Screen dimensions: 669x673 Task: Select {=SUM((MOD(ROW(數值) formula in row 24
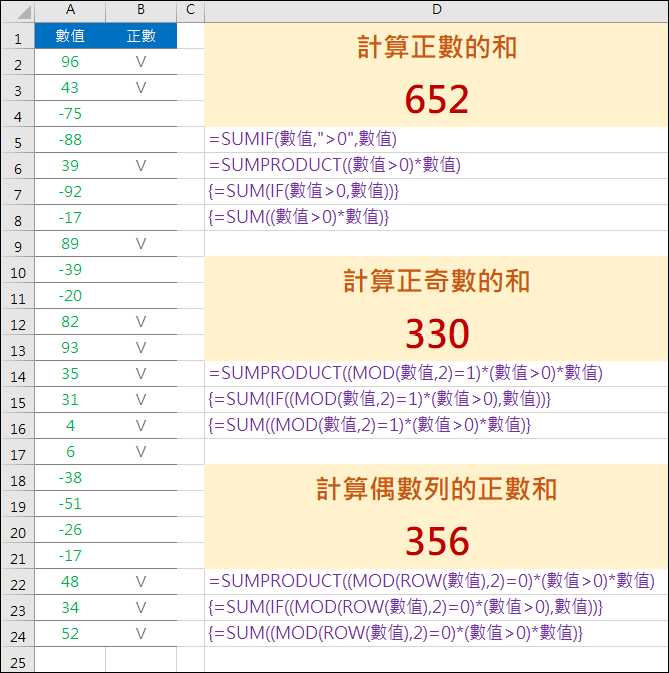[436, 634]
